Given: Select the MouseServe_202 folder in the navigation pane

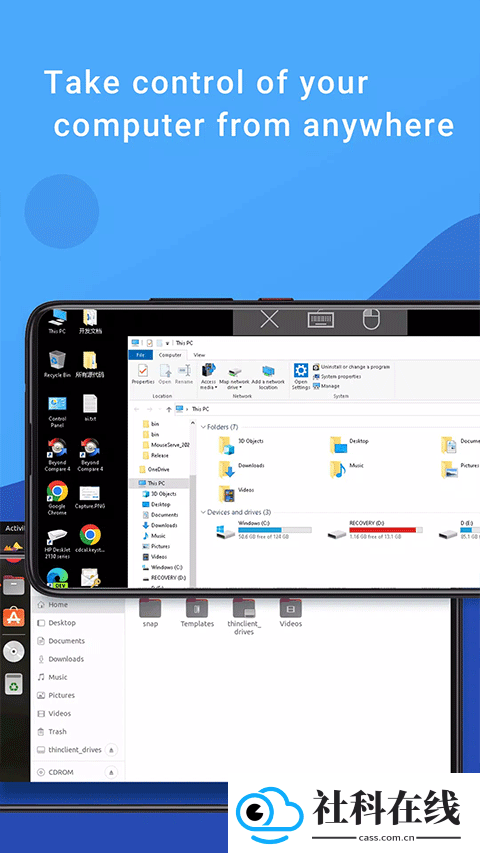Looking at the screenshot, I should coord(165,444).
